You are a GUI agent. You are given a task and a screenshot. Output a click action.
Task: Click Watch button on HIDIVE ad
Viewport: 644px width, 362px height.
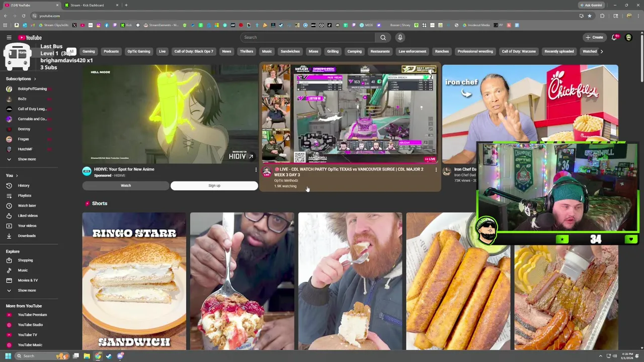pyautogui.click(x=126, y=186)
